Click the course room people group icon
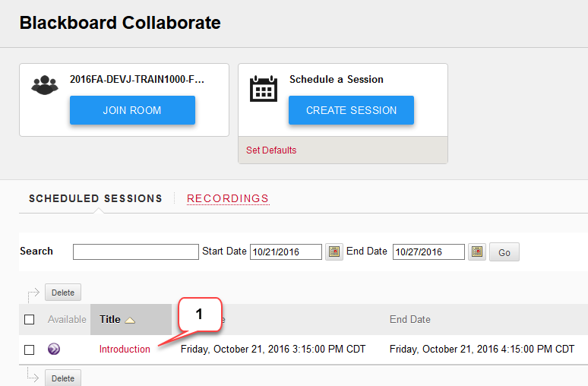Viewport: 588px width, 386px height. [45, 85]
